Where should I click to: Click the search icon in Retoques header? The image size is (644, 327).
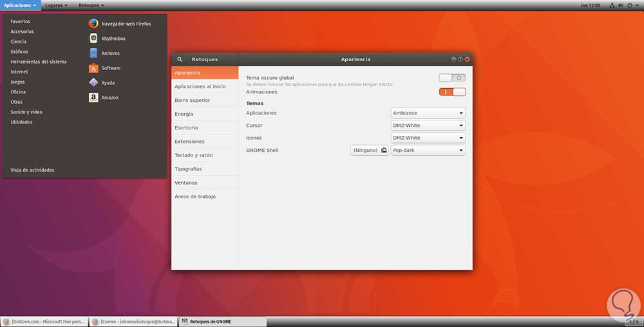point(180,59)
